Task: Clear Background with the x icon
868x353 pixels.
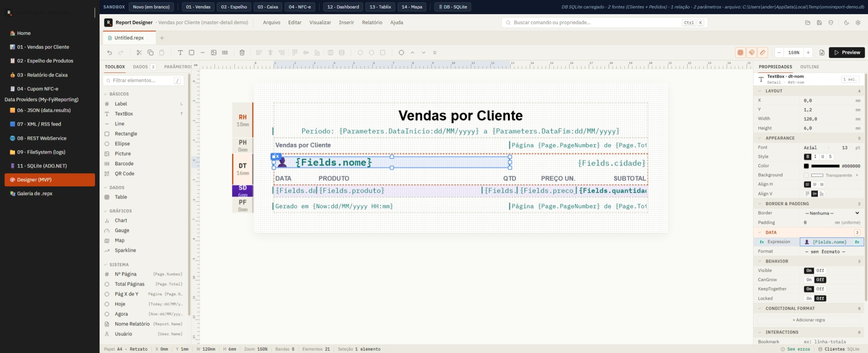Action: pyautogui.click(x=857, y=175)
